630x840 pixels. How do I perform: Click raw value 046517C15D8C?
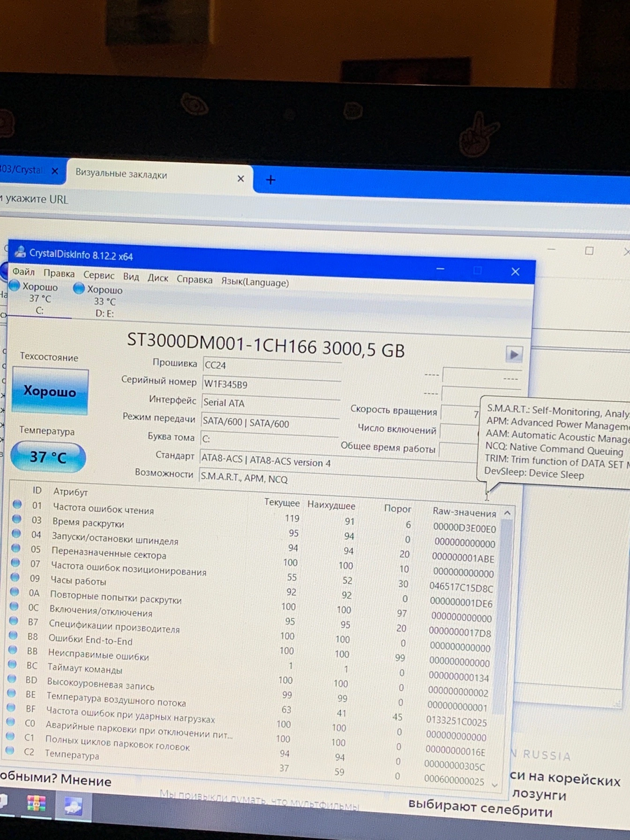click(461, 588)
